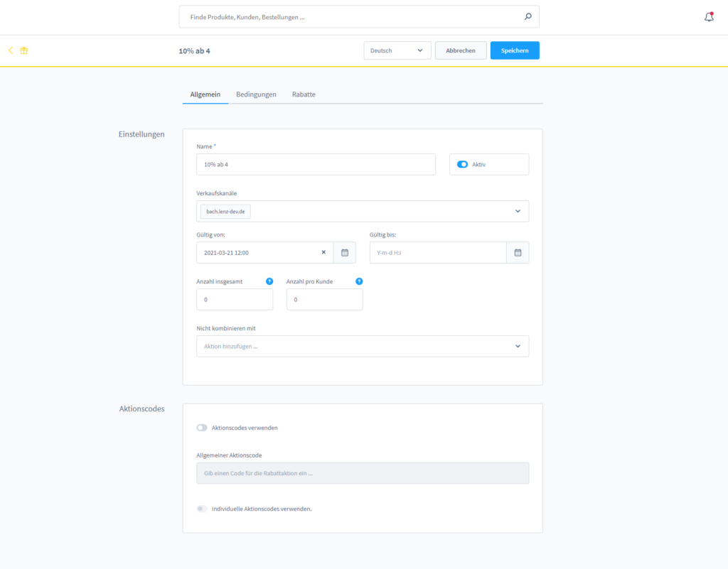Open calendar picker for Gültig bis

(518, 252)
